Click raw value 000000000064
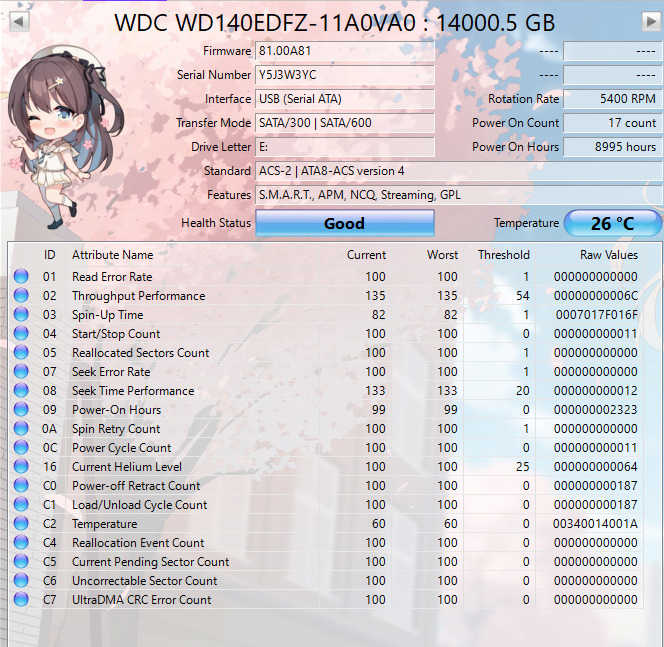The image size is (664, 647). (595, 467)
